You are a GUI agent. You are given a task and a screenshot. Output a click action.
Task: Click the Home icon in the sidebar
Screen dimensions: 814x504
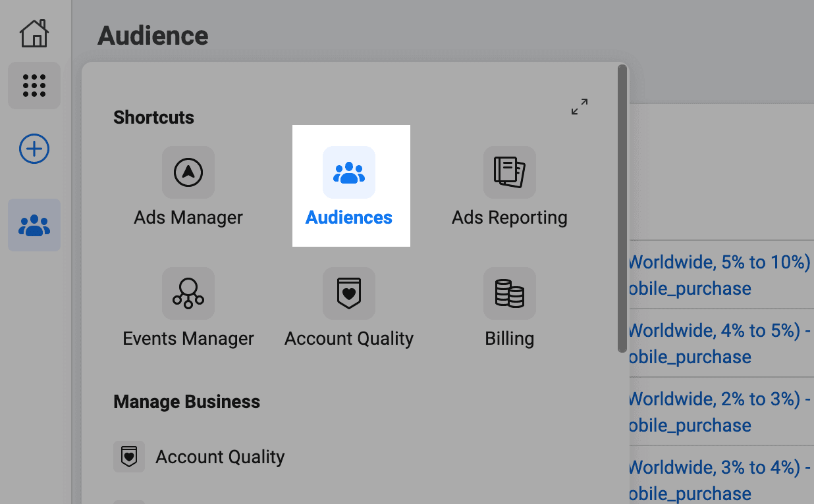click(x=34, y=32)
